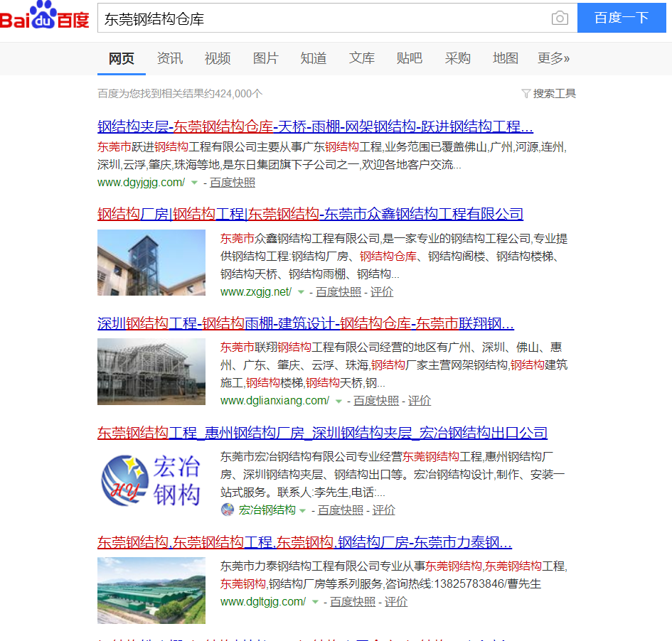Open 百度快照 for www.dgyjgjg.com result
Viewport: 672px width, 641px height.
click(233, 183)
